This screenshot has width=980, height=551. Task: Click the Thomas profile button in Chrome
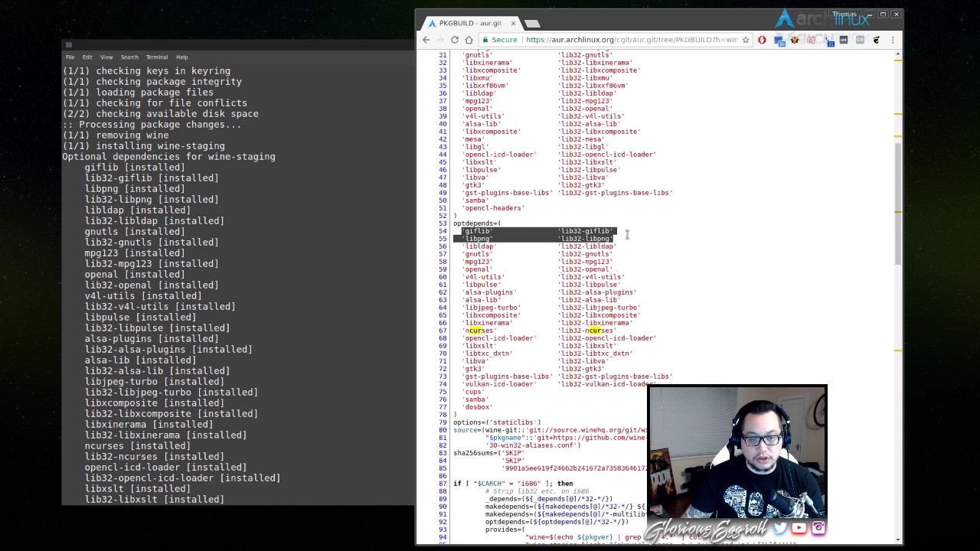[844, 14]
